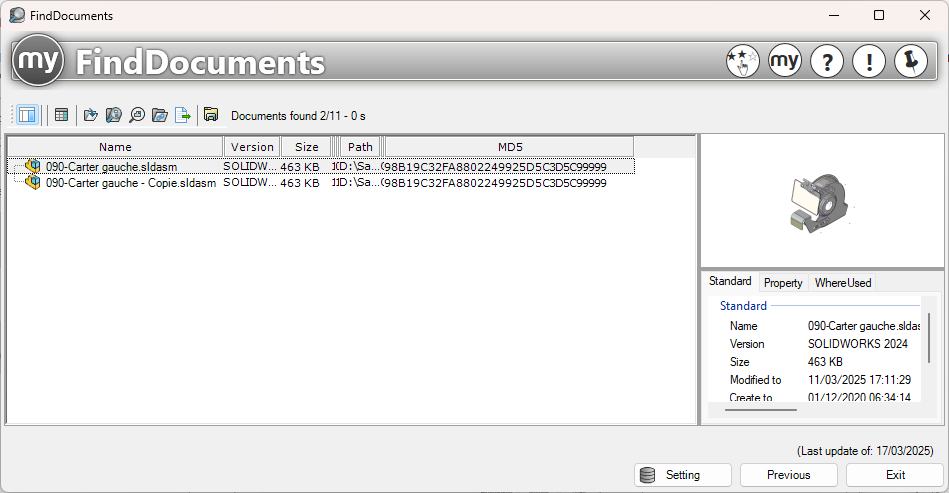Click the open document folder-arrow icon
Screen dimensions: 949x493
point(91,115)
